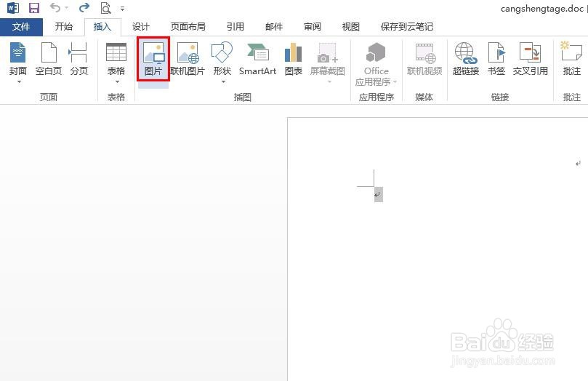The height and width of the screenshot is (381, 588).
Task: Open the 邮件 (Mailings) tab
Action: point(274,27)
